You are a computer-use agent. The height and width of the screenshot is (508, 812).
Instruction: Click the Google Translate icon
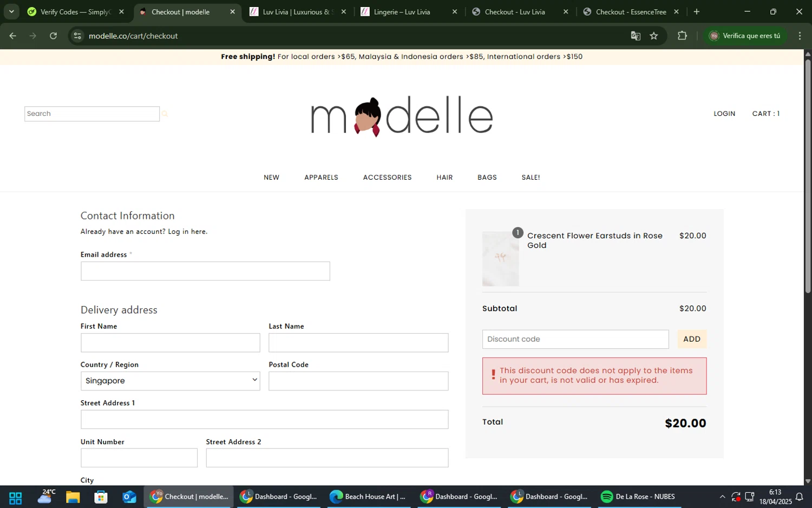pos(636,36)
